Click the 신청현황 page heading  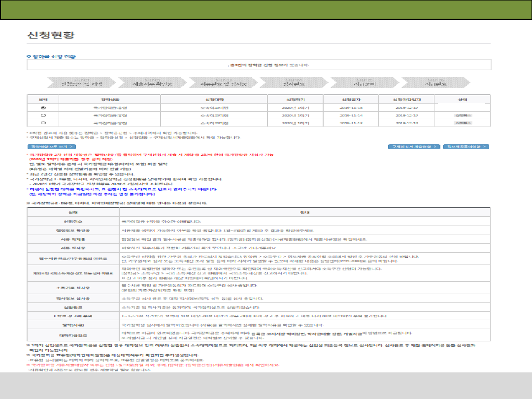coord(50,36)
